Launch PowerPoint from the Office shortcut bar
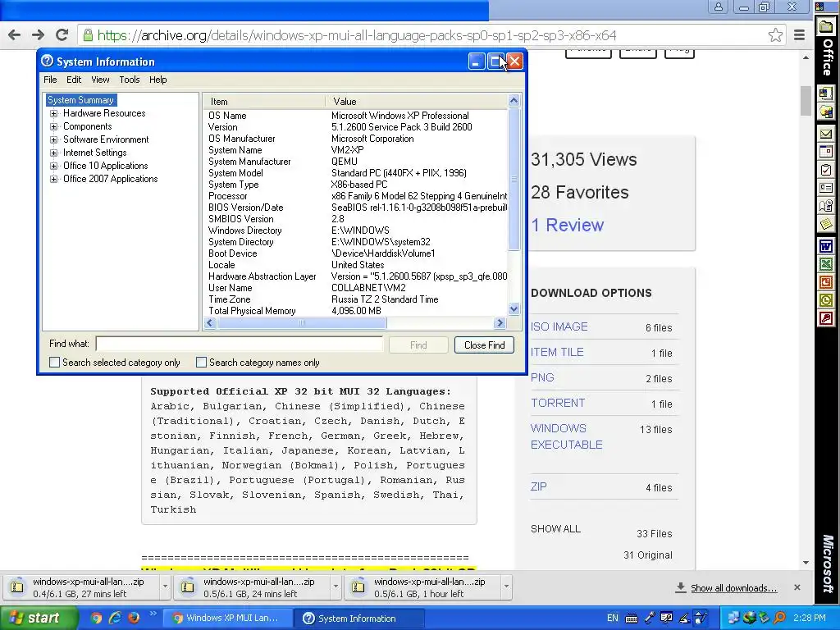The image size is (840, 630). tap(826, 282)
